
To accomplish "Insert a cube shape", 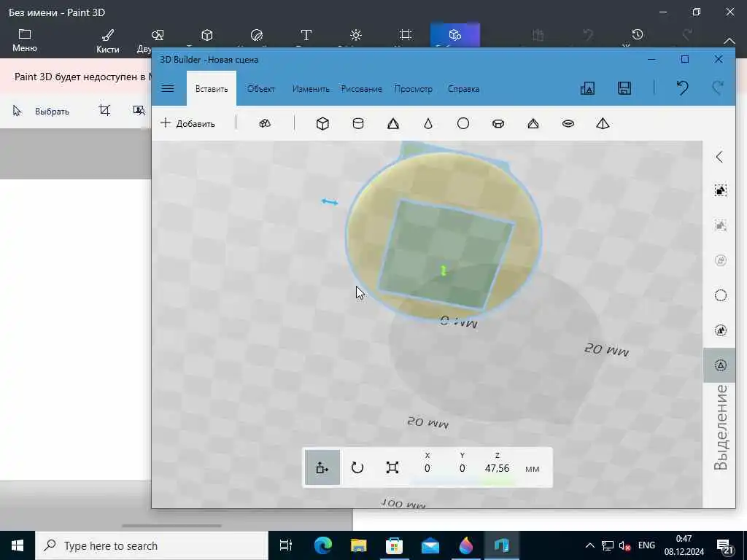I will (322, 124).
